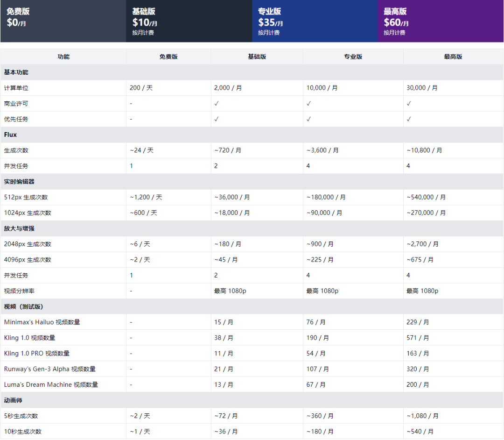Click the 视频（测试版）section heading
Viewport: 504px width, 440px height.
click(23, 307)
